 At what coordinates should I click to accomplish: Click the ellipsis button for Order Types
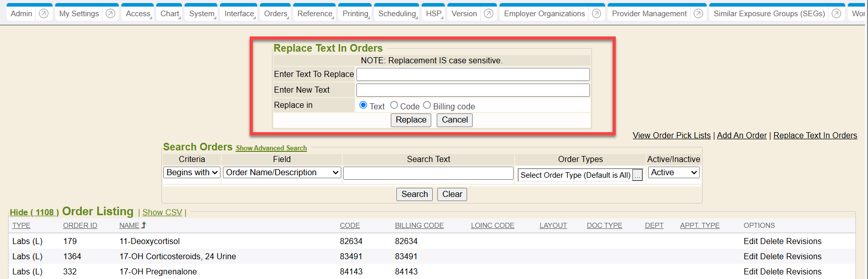tap(637, 175)
